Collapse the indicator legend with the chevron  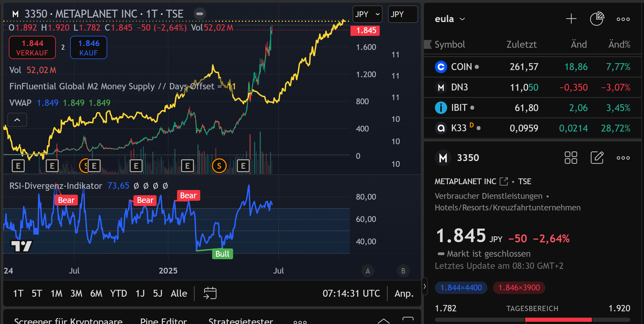(x=17, y=120)
